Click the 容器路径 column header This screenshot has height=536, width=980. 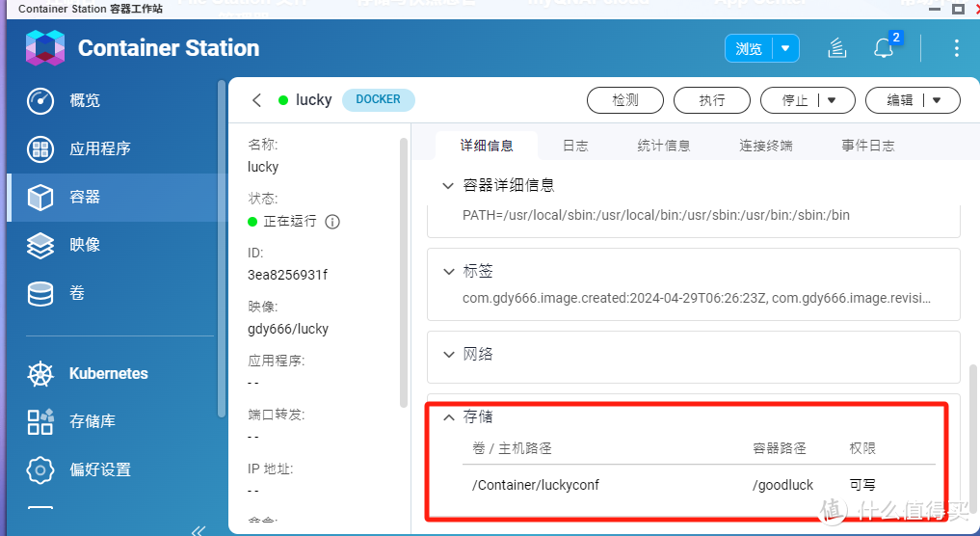click(780, 448)
